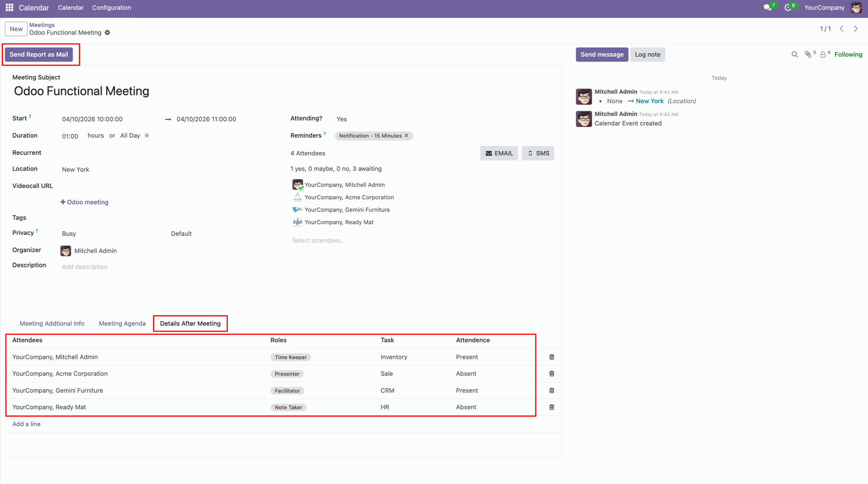Send EMAIL to attendees
868x484 pixels.
499,153
